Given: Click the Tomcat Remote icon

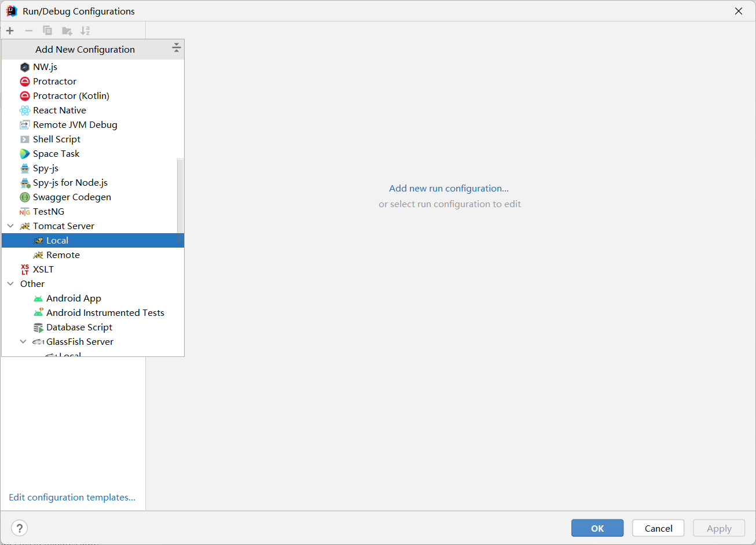Looking at the screenshot, I should click(x=38, y=255).
